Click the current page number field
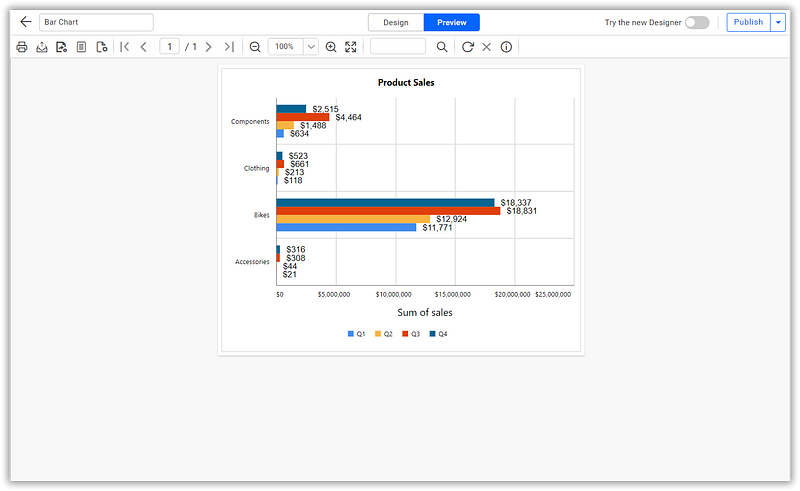This screenshot has height=491, width=800. pos(169,46)
